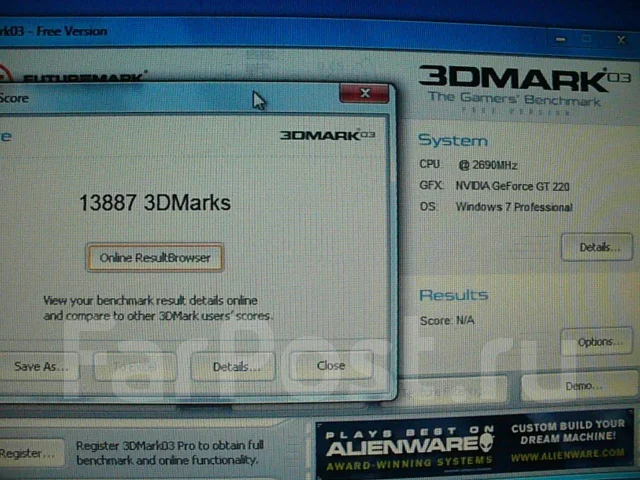Image resolution: width=640 pixels, height=480 pixels.
Task: Click the www.alienware.com link text
Action: [x=567, y=453]
